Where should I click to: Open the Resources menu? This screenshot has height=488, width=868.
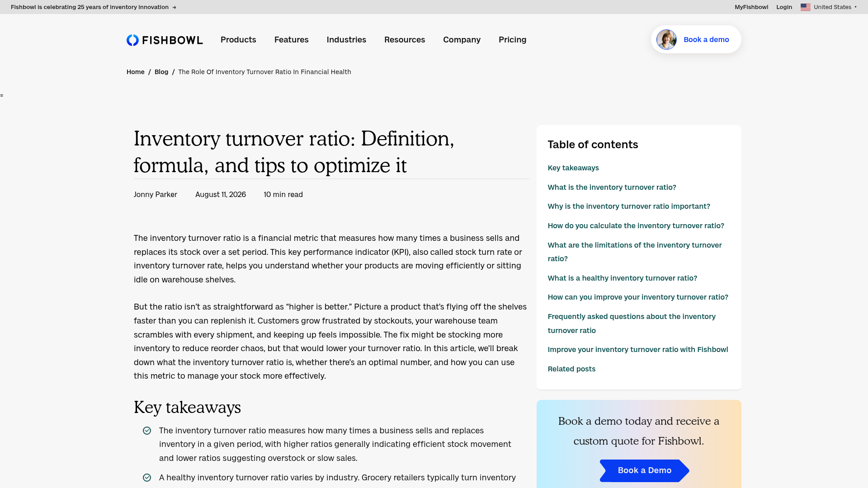coord(405,40)
